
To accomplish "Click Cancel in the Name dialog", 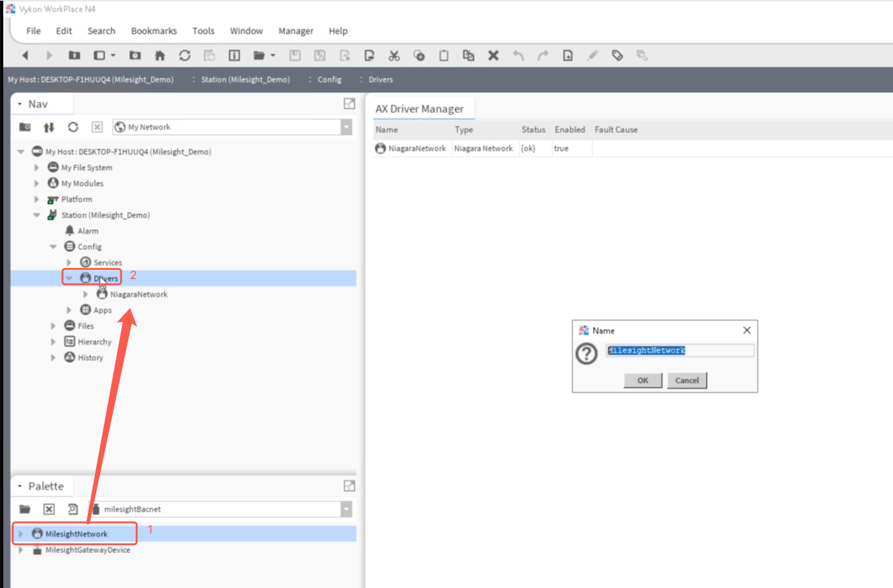I will coord(687,380).
